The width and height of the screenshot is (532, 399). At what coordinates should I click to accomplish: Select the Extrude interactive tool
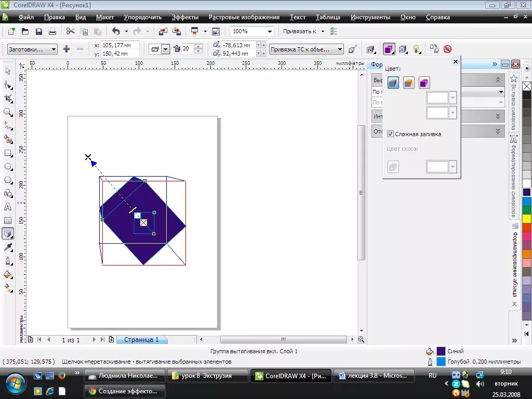pyautogui.click(x=8, y=233)
